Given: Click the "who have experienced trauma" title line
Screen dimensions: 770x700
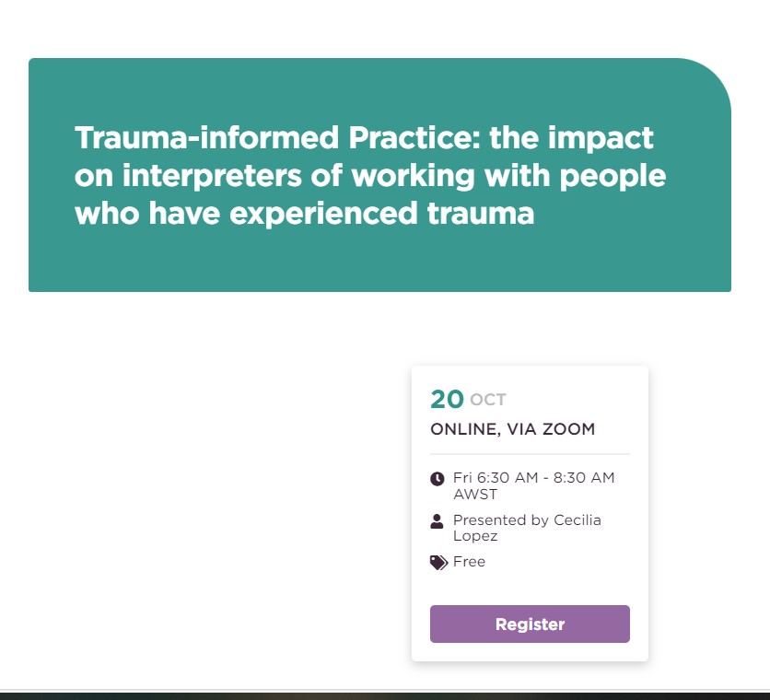Looking at the screenshot, I should pyautogui.click(x=305, y=213).
